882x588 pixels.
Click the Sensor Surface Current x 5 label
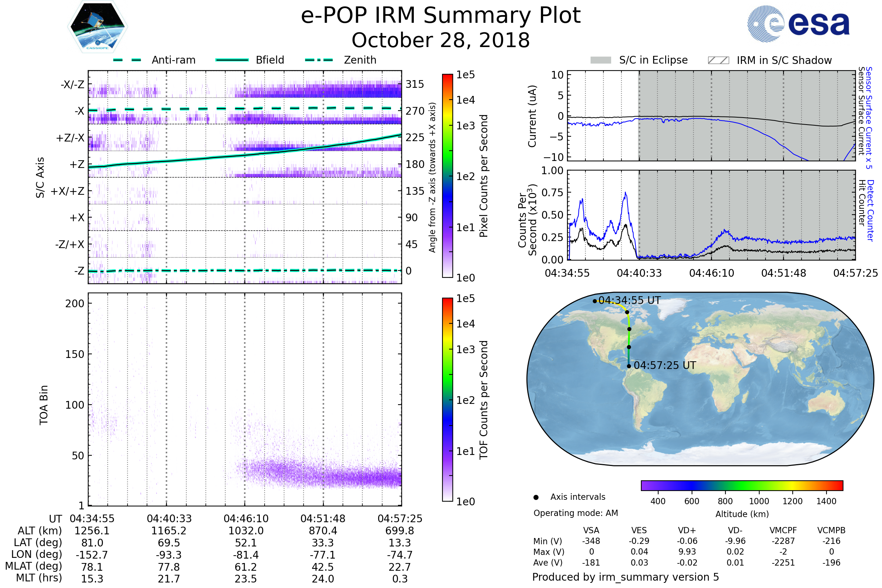point(869,118)
